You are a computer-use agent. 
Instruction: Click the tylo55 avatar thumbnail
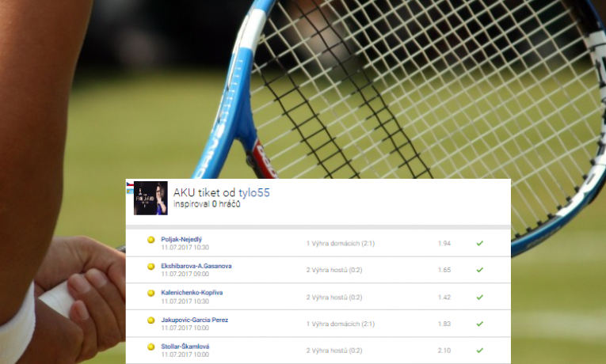pos(151,198)
